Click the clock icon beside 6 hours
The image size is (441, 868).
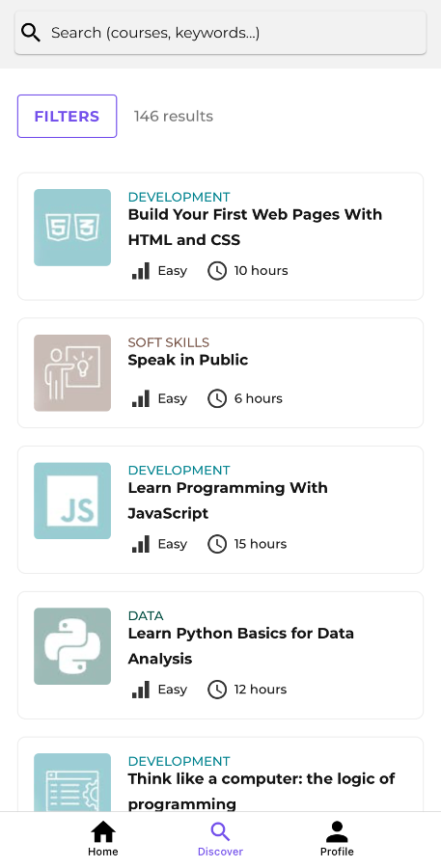(x=217, y=398)
